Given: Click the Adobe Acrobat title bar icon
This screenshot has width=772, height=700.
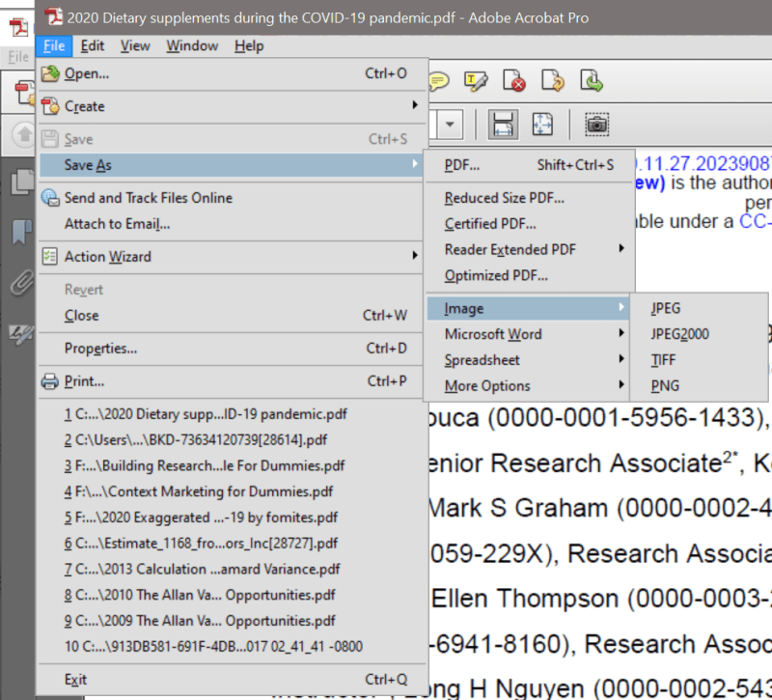Looking at the screenshot, I should pyautogui.click(x=54, y=16).
